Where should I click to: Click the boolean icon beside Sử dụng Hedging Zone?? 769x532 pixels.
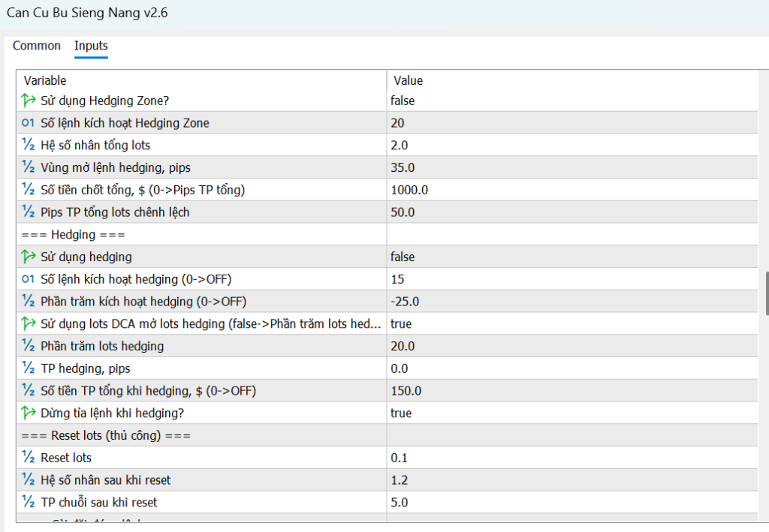(29, 101)
